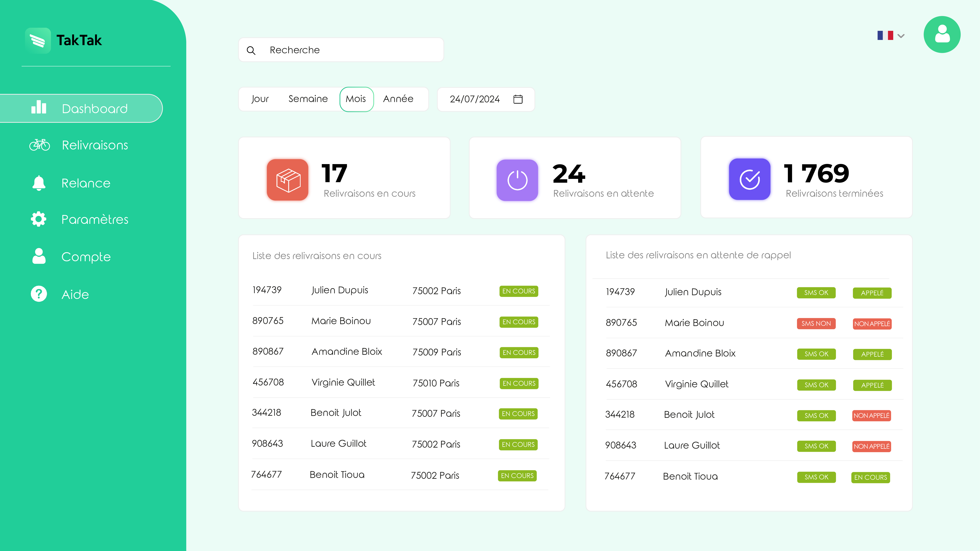Switch to Semaine period tab

click(308, 99)
